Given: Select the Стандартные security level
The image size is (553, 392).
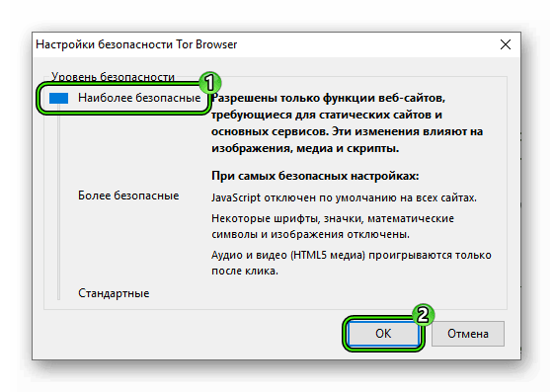Looking at the screenshot, I should point(114,293).
